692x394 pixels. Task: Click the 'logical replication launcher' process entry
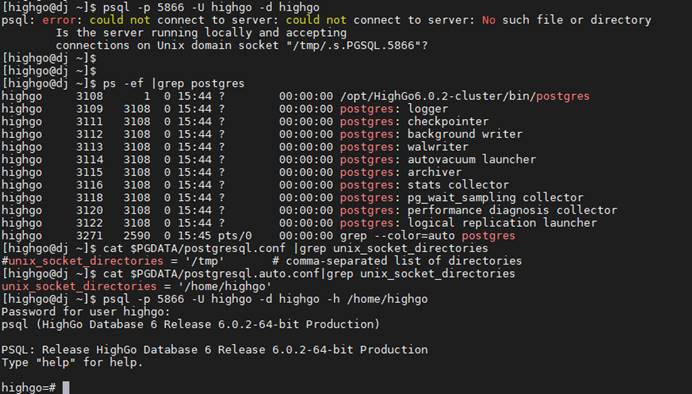click(x=502, y=223)
